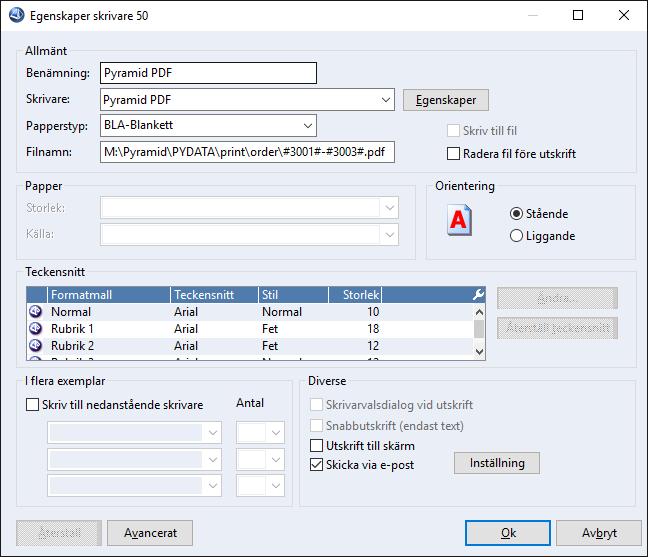Open the Inställning button for e-post

tap(497, 463)
